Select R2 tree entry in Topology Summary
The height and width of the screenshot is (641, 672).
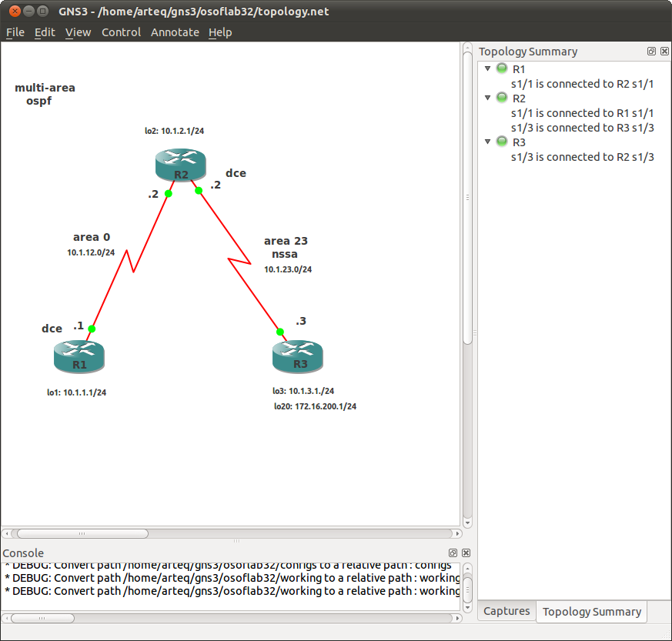519,98
